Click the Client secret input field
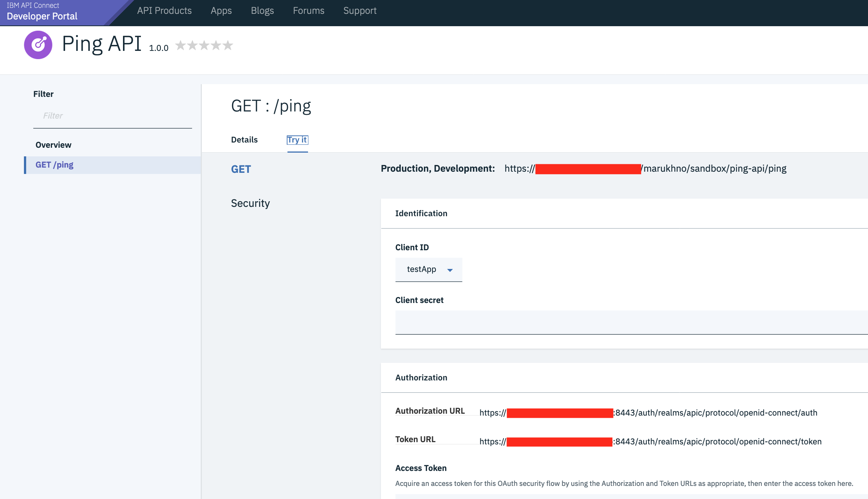The height and width of the screenshot is (499, 868). click(x=631, y=322)
